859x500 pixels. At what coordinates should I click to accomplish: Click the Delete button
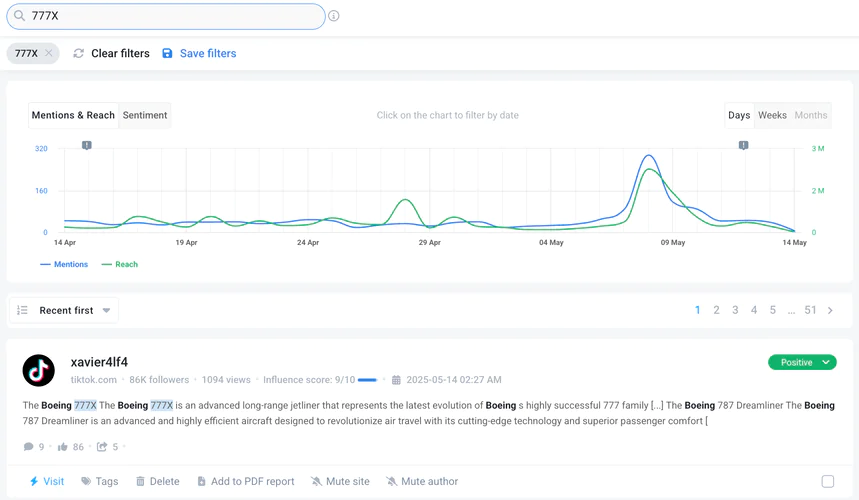[x=158, y=481]
